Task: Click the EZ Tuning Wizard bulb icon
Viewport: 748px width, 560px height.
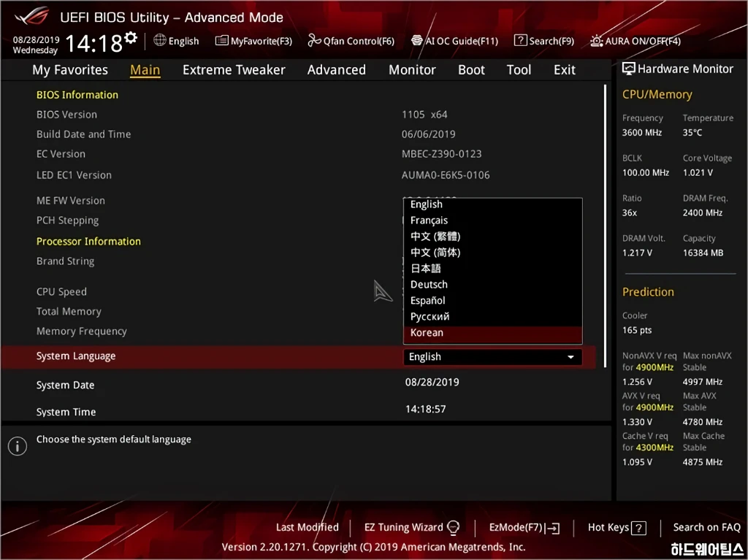Action: [x=453, y=528]
